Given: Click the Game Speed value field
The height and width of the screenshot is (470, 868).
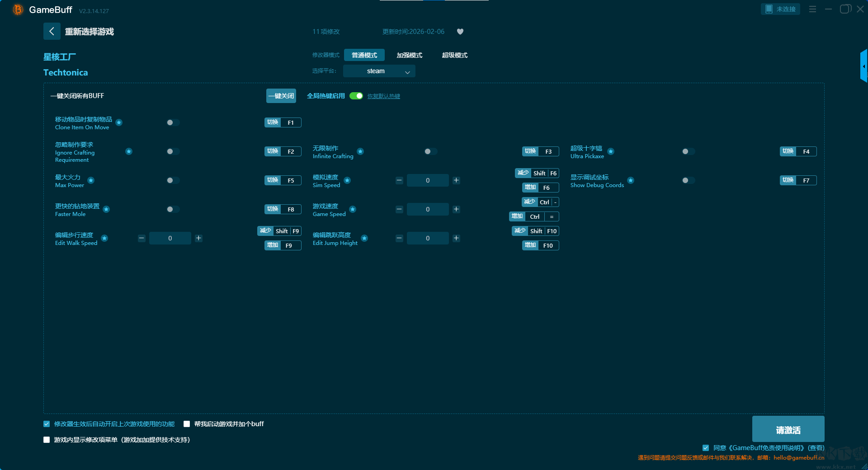Looking at the screenshot, I should (428, 209).
